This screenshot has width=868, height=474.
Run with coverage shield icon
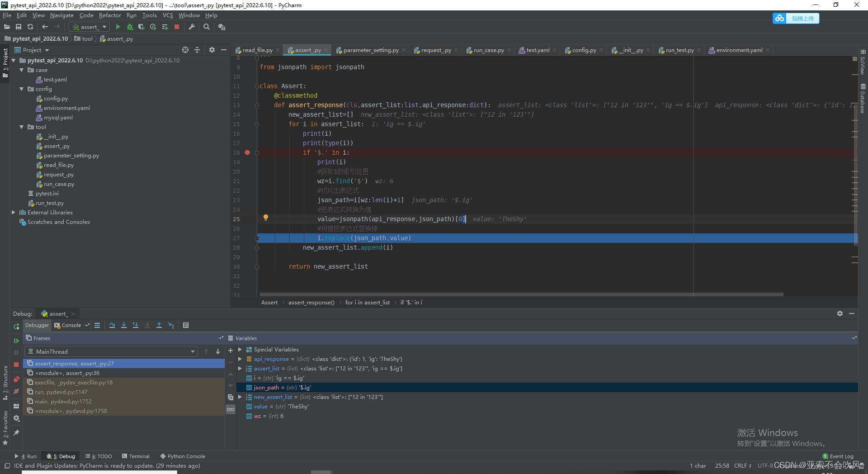point(142,27)
